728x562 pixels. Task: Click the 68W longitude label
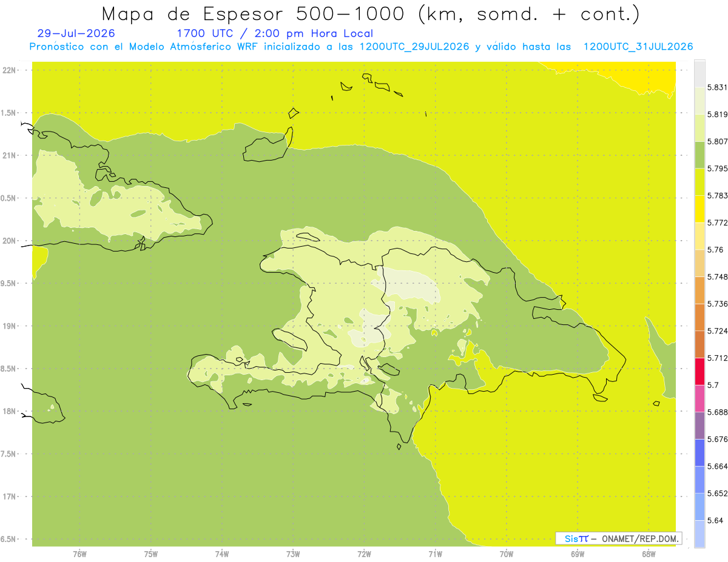point(649,554)
